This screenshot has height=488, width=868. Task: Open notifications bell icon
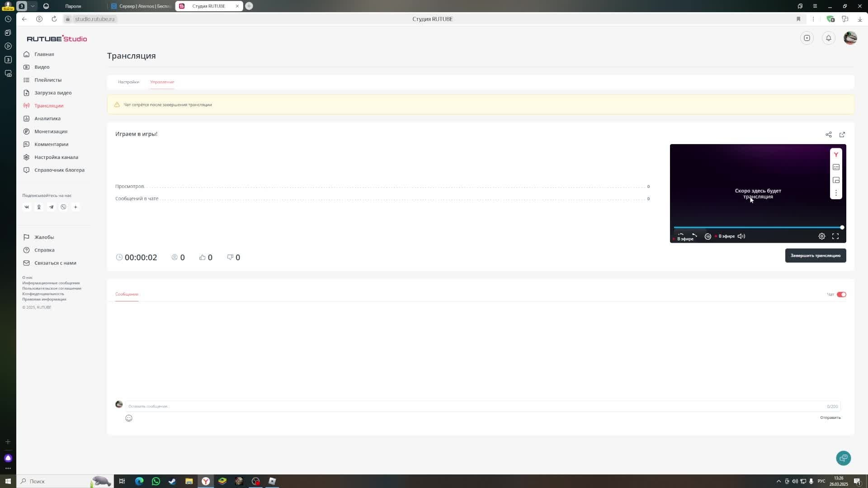pyautogui.click(x=828, y=38)
